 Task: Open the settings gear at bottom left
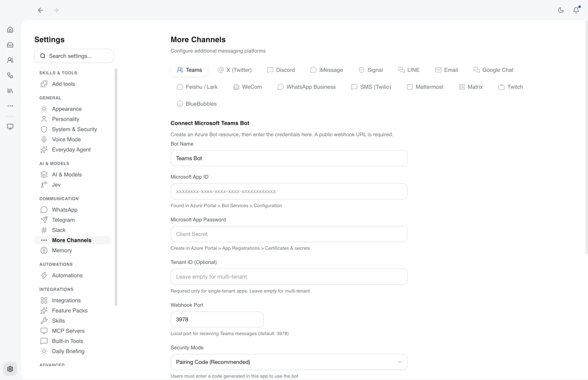[x=10, y=369]
